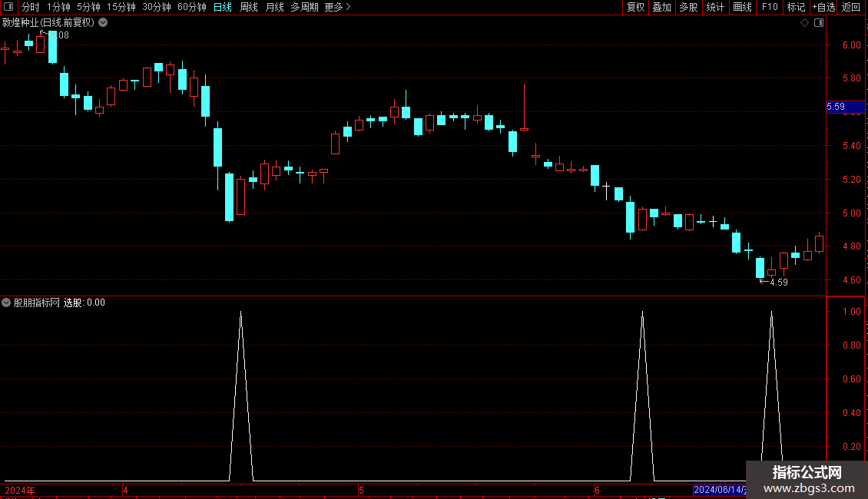The width and height of the screenshot is (868, 499).
Task: Click the 统计 statistics button
Action: [x=714, y=7]
